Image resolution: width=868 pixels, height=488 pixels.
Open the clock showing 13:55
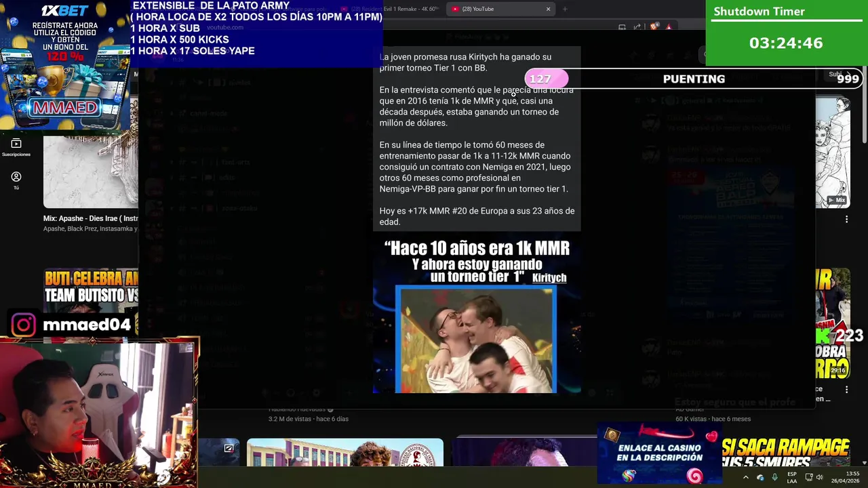click(x=846, y=477)
